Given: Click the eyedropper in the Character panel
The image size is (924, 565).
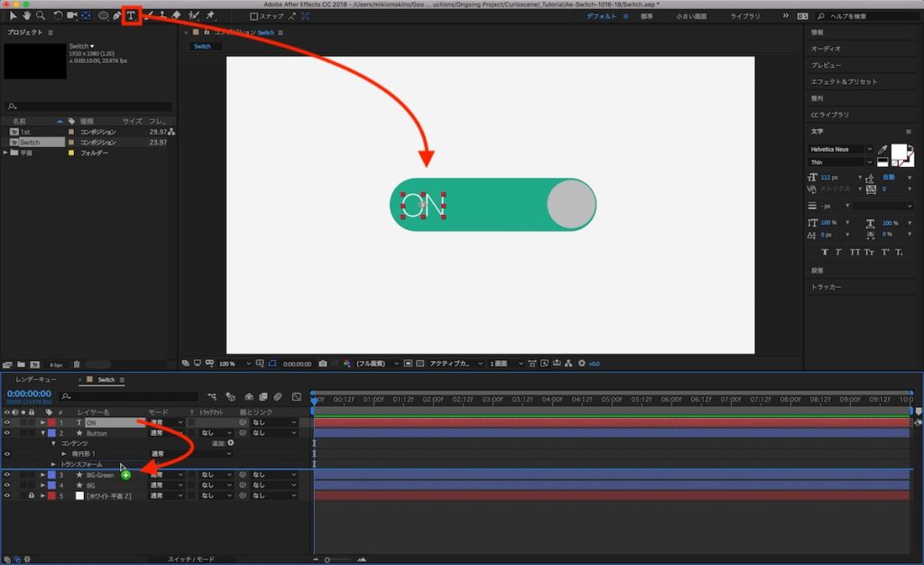Looking at the screenshot, I should click(881, 149).
